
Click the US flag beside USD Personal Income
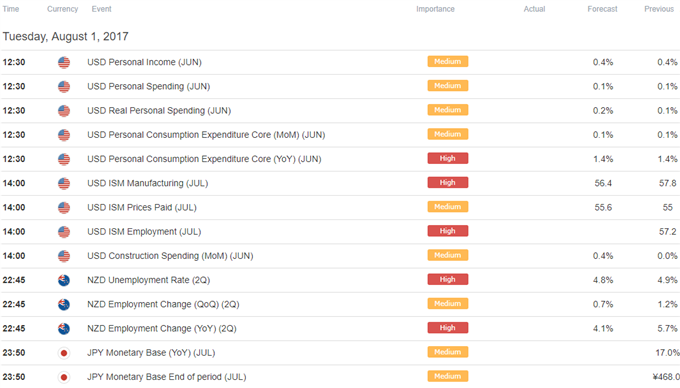[x=64, y=62]
